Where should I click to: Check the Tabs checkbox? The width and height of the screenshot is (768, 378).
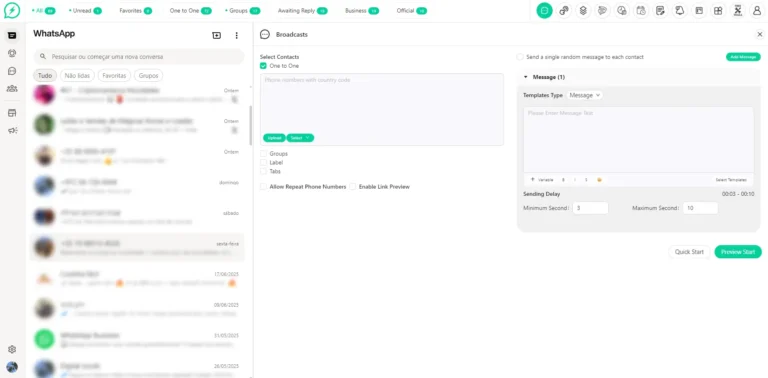264,171
